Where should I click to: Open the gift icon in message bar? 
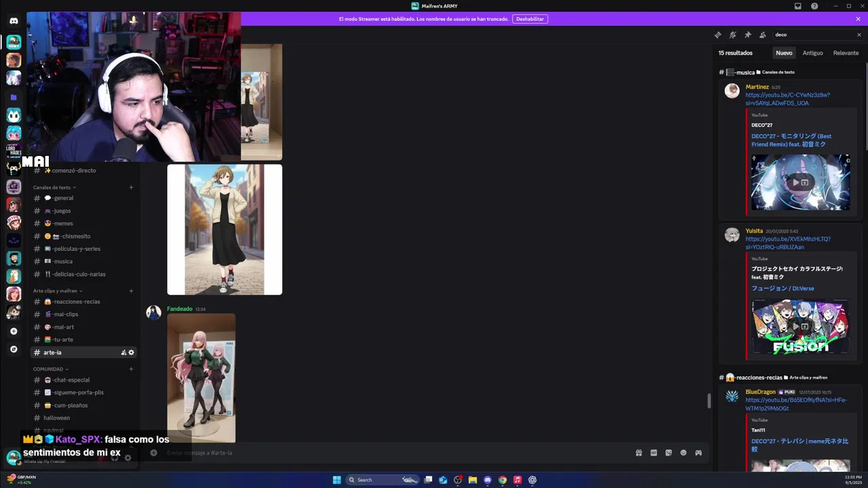[639, 453]
